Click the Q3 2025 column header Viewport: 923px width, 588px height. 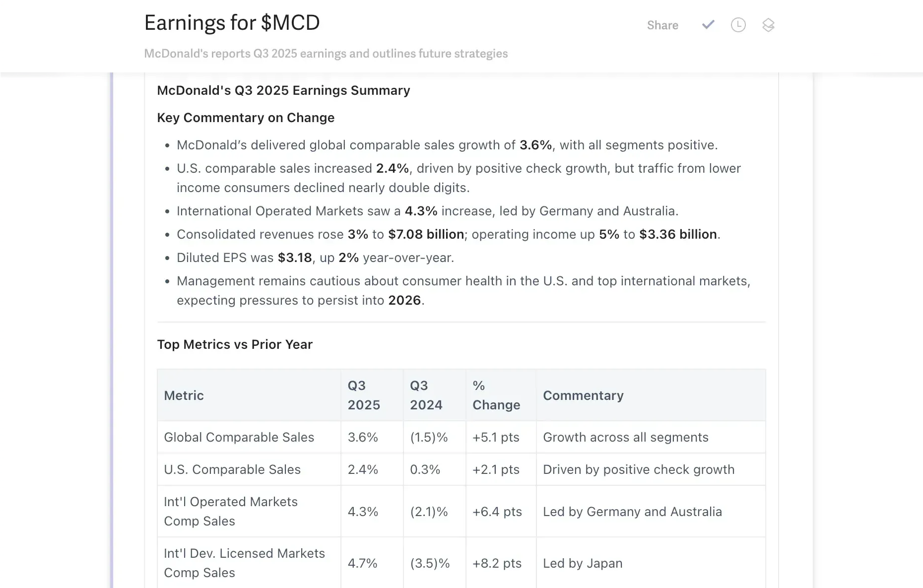pyautogui.click(x=364, y=395)
